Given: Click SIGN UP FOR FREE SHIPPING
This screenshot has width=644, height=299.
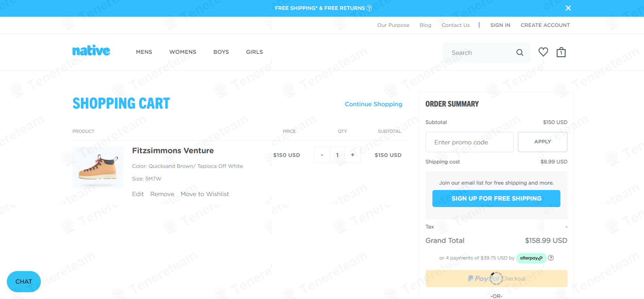Looking at the screenshot, I should pyautogui.click(x=496, y=199).
